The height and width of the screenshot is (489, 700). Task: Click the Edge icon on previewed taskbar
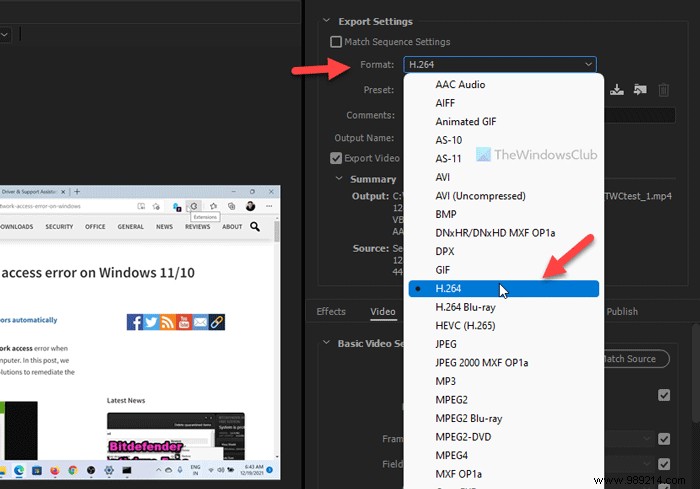[19, 470]
